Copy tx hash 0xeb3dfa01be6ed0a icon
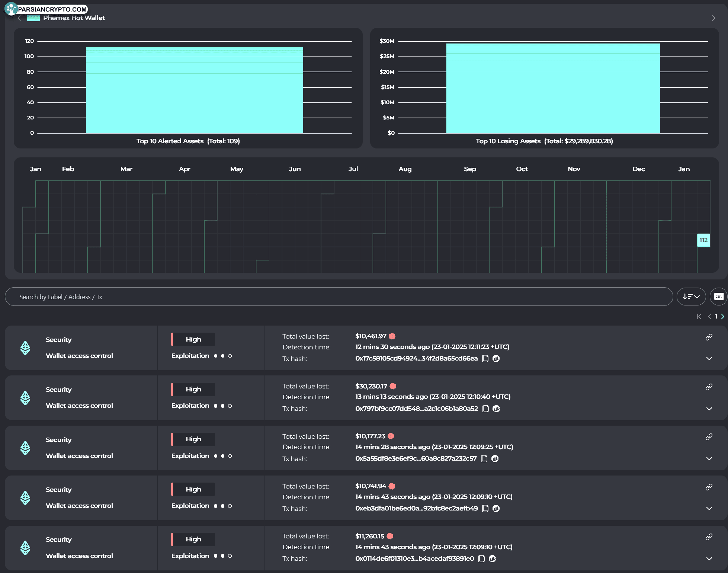Viewport: 728px width, 573px height. (485, 508)
